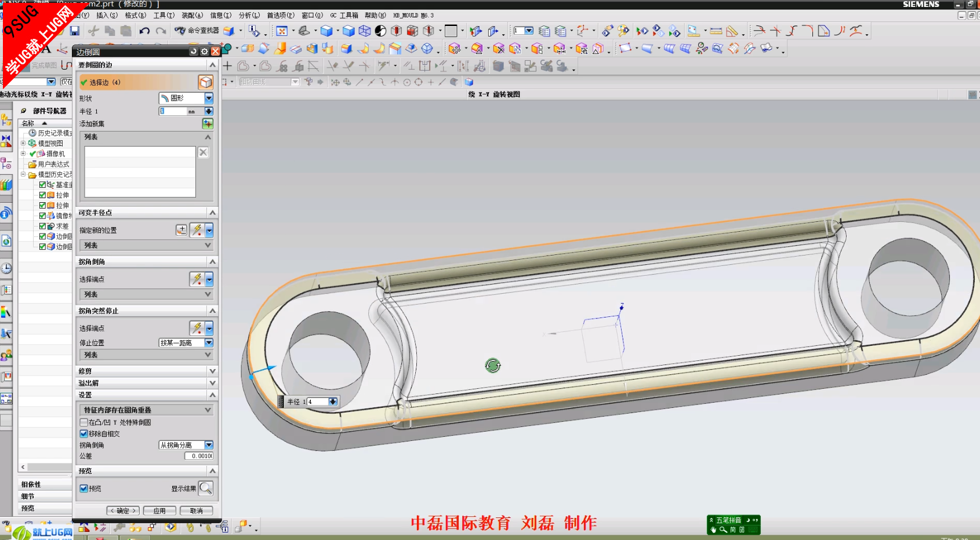Click the Fit view icon
The height and width of the screenshot is (540, 980).
pyautogui.click(x=282, y=31)
